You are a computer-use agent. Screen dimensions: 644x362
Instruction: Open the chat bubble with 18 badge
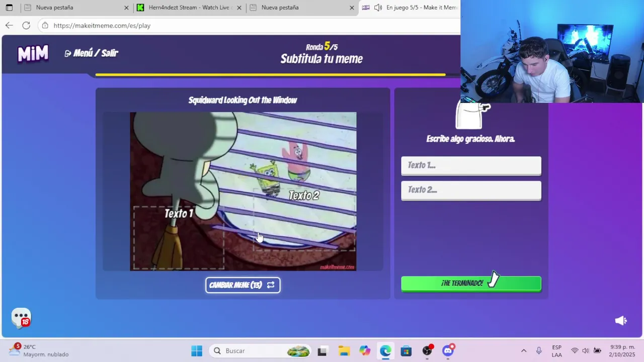click(21, 318)
